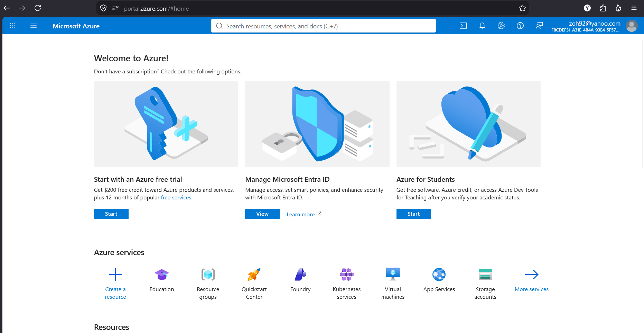Click the address bar URL portal.azure.com
This screenshot has height=333, width=644.
(x=156, y=8)
